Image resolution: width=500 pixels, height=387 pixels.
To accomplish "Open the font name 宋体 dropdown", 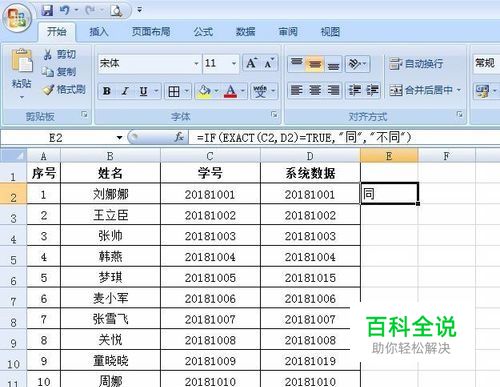I will coord(196,63).
